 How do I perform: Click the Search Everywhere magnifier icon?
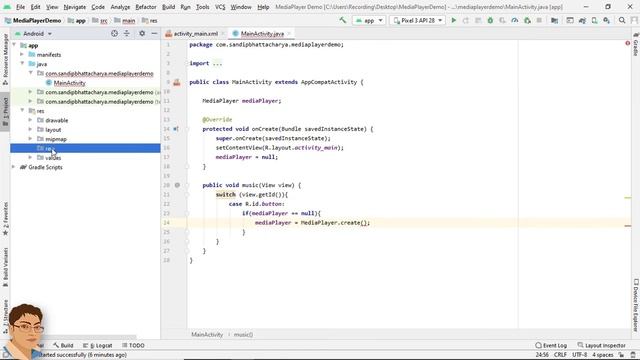coord(622,20)
